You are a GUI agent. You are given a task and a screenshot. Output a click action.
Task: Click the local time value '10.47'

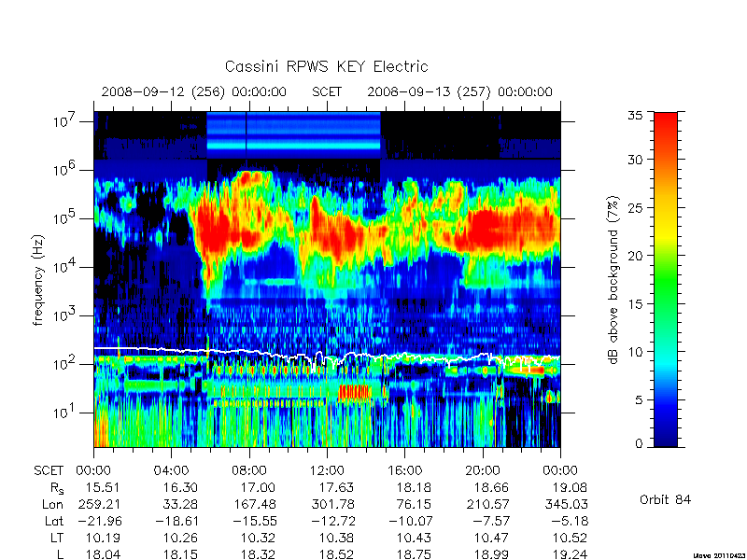pos(492,539)
